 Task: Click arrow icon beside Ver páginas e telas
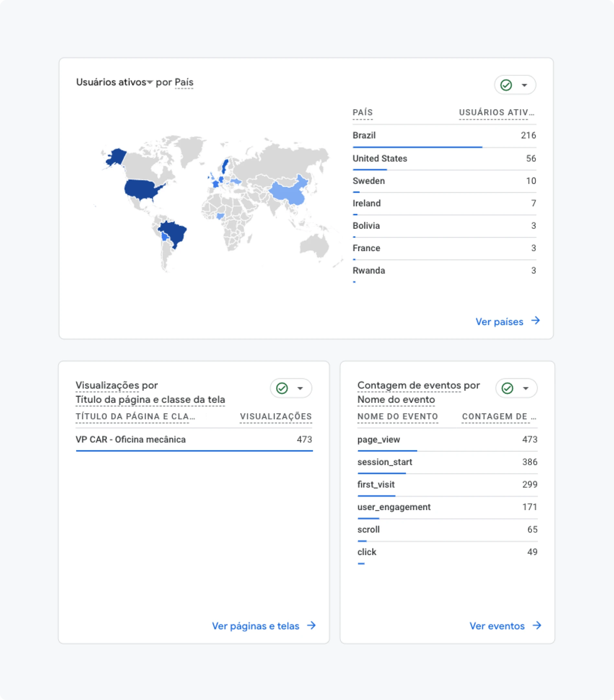click(x=312, y=625)
